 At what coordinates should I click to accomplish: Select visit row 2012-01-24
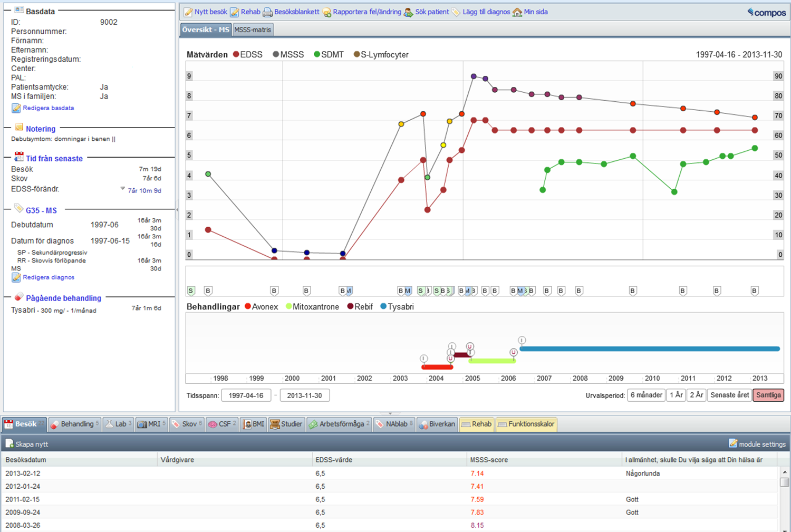click(x=390, y=486)
